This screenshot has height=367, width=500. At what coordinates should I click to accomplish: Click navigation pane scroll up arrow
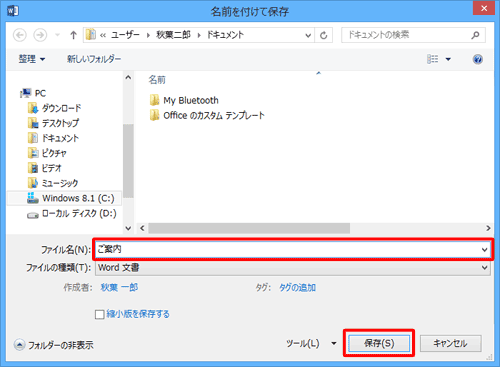(x=128, y=78)
